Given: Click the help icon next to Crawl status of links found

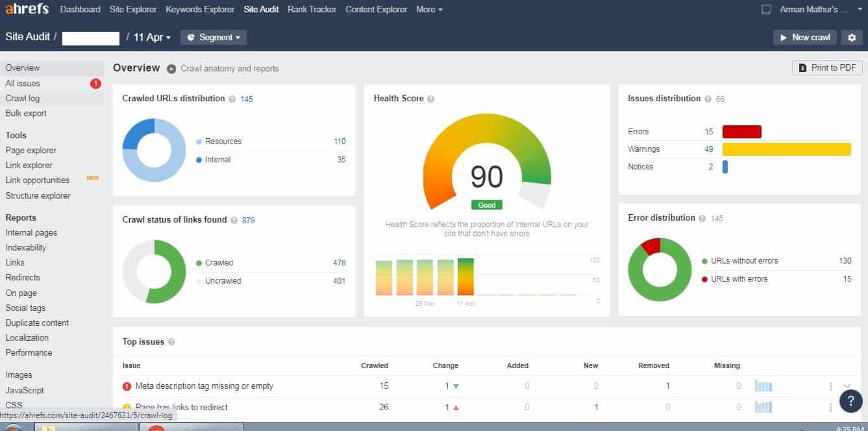Looking at the screenshot, I should [234, 220].
